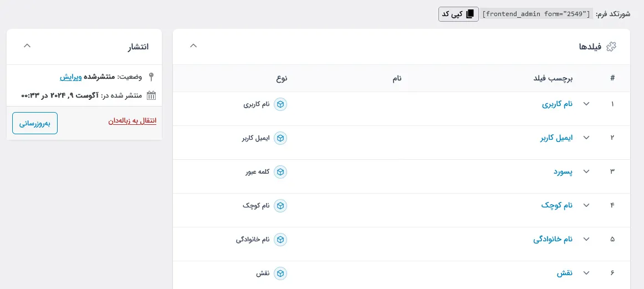This screenshot has height=289, width=644.
Task: Collapse the فیلدها panel using its arrow
Action: click(x=193, y=45)
